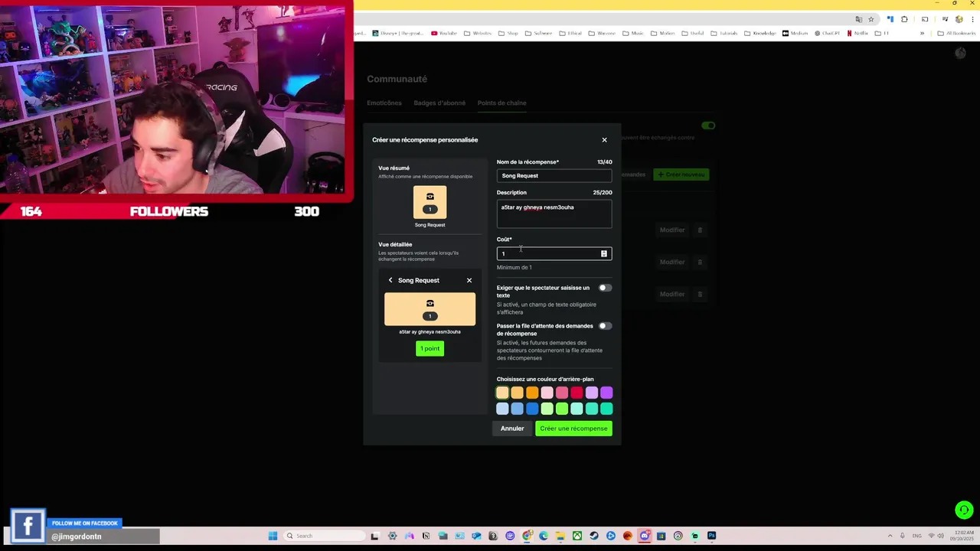Click the translate page icon in address bar
Viewport: 980px width, 551px height.
pos(859,19)
